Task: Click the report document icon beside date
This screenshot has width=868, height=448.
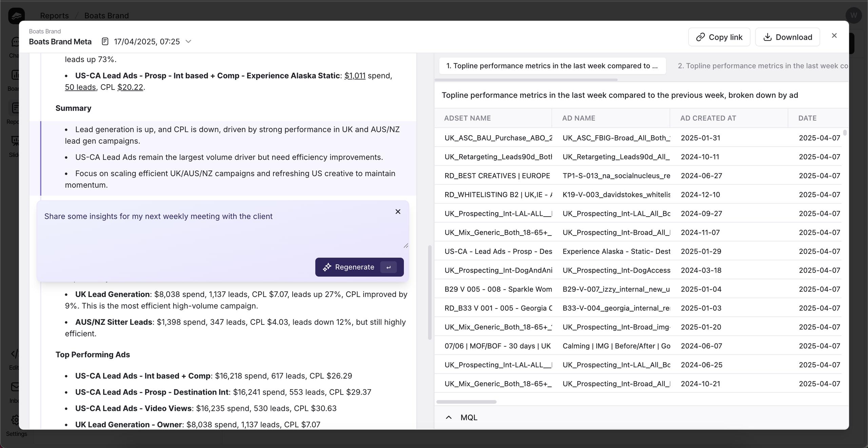Action: point(105,41)
